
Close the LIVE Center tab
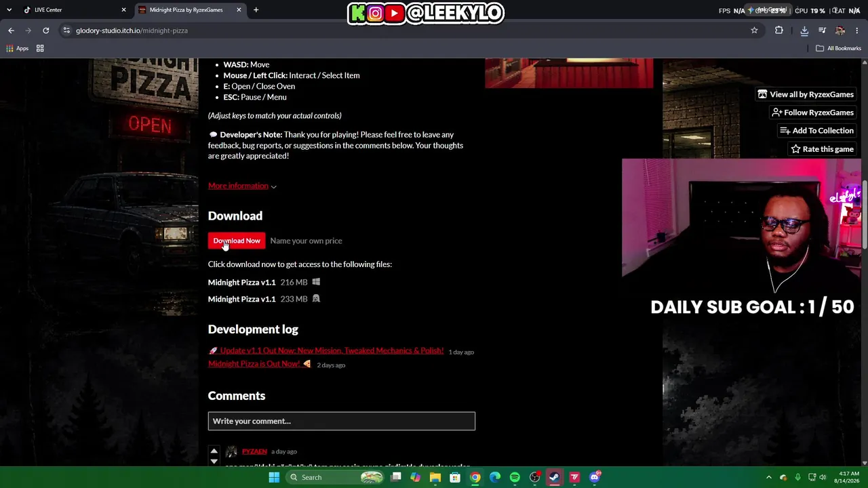point(123,10)
